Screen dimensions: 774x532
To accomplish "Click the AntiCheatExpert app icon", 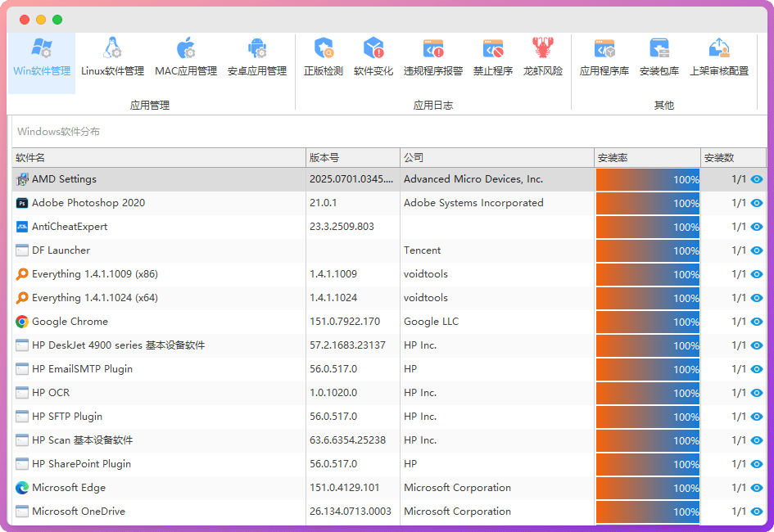I will [x=22, y=227].
